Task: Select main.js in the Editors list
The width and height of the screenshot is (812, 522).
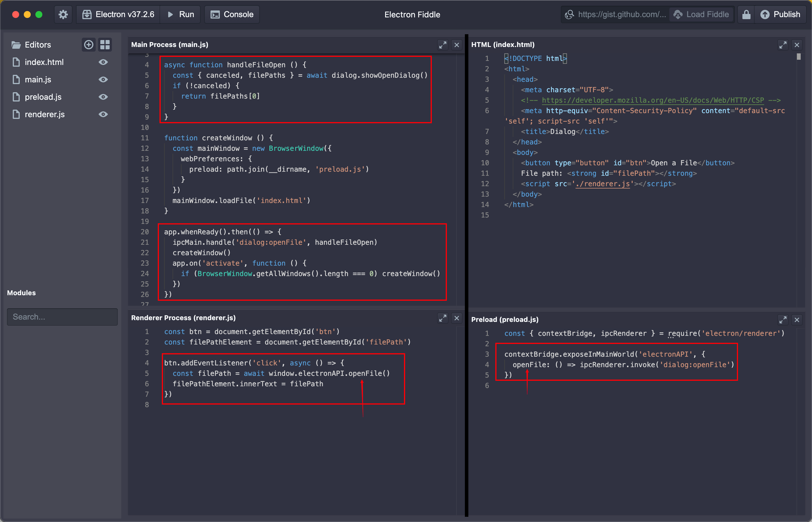Action: (x=38, y=79)
